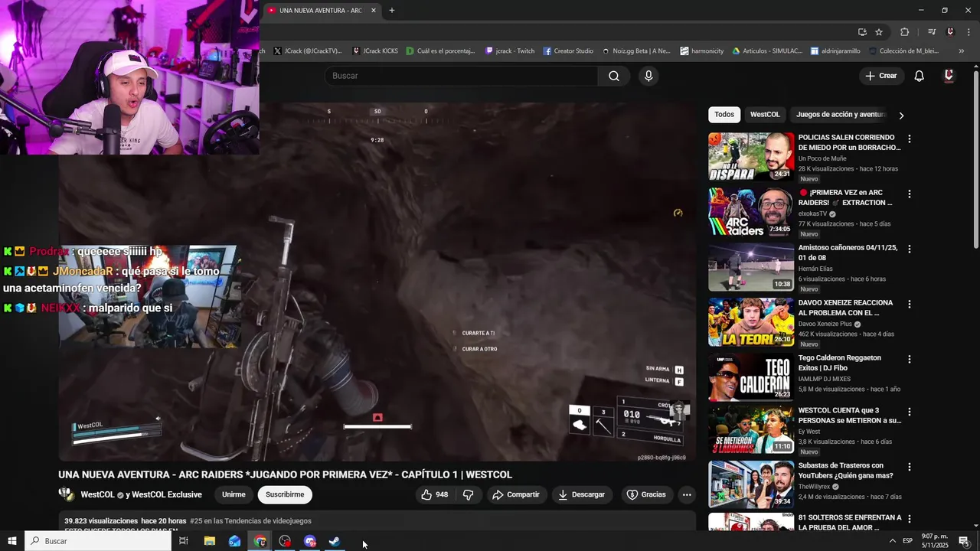Screen dimensions: 980x551
Task: Open Chrome media controls icon
Action: pyautogui.click(x=932, y=32)
